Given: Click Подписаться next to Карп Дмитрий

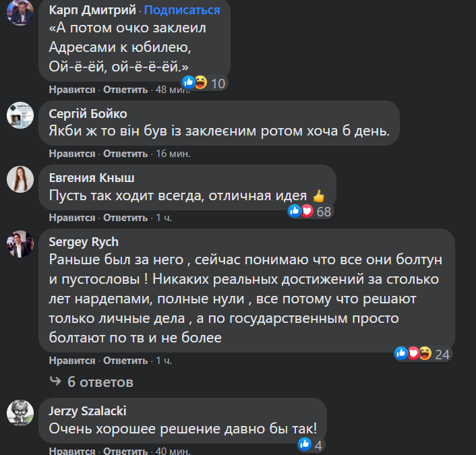Looking at the screenshot, I should coord(181,10).
